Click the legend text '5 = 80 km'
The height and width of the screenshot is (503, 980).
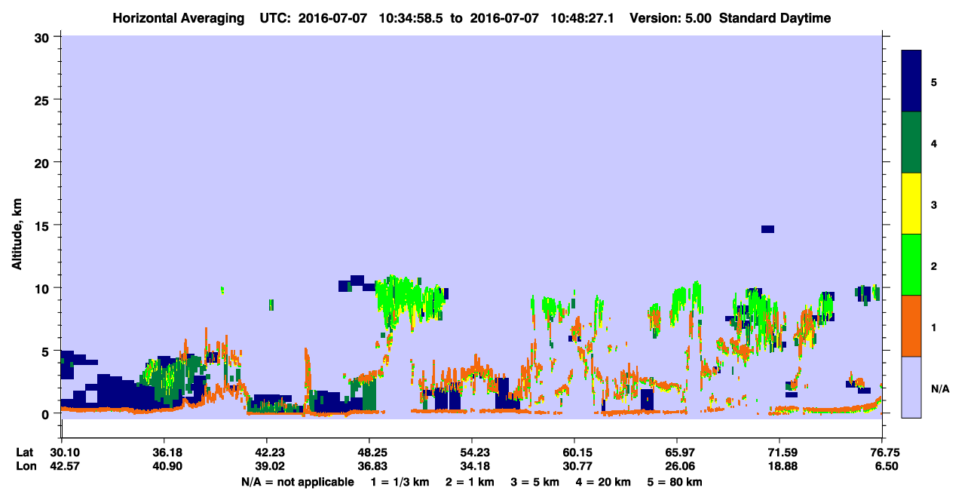pos(675,482)
